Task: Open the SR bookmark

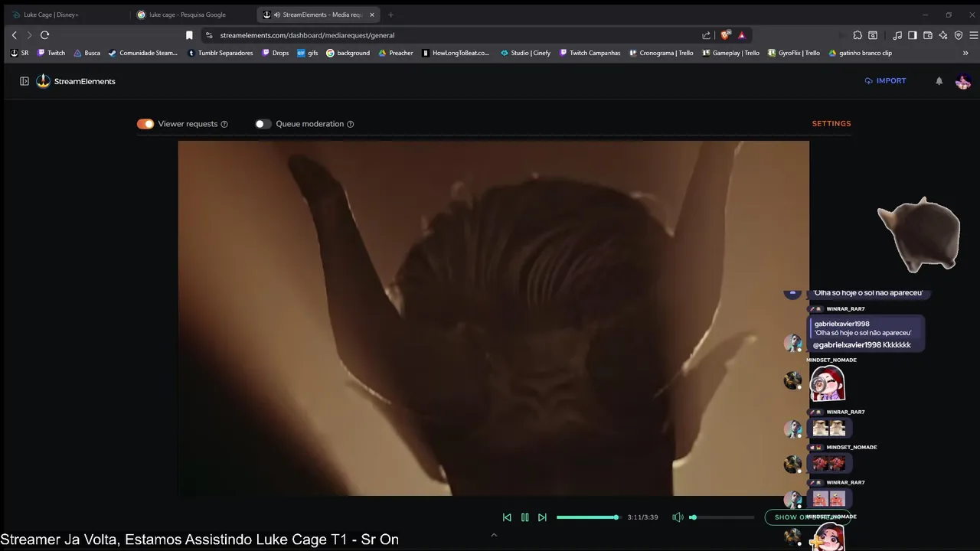Action: coord(20,53)
